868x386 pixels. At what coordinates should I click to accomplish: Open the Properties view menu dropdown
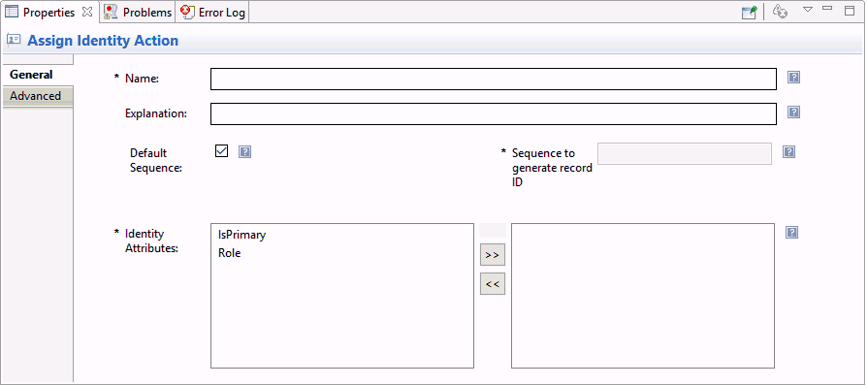[x=808, y=9]
